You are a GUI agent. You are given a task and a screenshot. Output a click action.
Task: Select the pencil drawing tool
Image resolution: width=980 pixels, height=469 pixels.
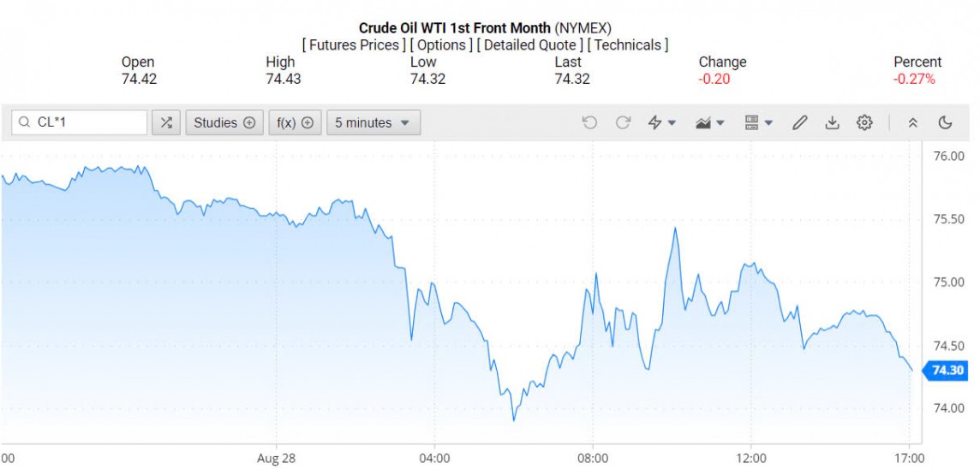tap(799, 122)
